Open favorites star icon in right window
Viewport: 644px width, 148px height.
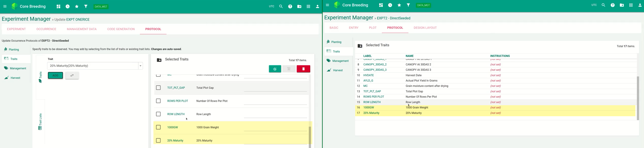399,5
